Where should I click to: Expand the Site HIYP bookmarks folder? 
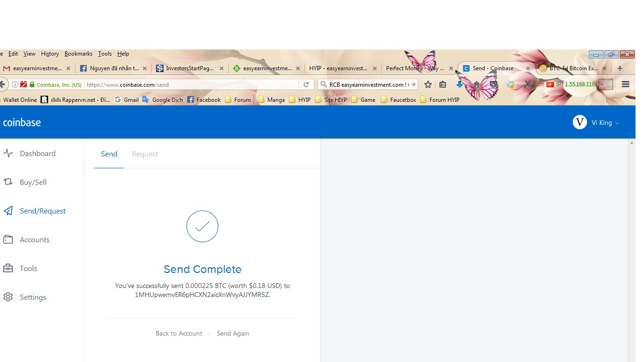click(331, 99)
